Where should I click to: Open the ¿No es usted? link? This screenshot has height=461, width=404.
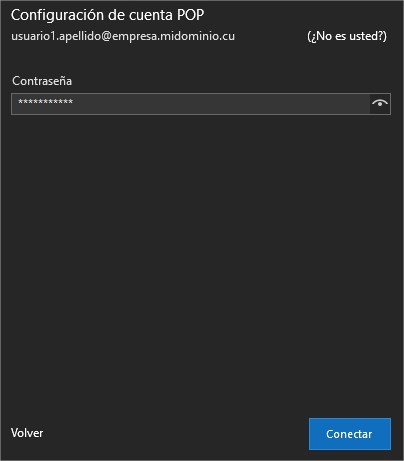(347, 36)
